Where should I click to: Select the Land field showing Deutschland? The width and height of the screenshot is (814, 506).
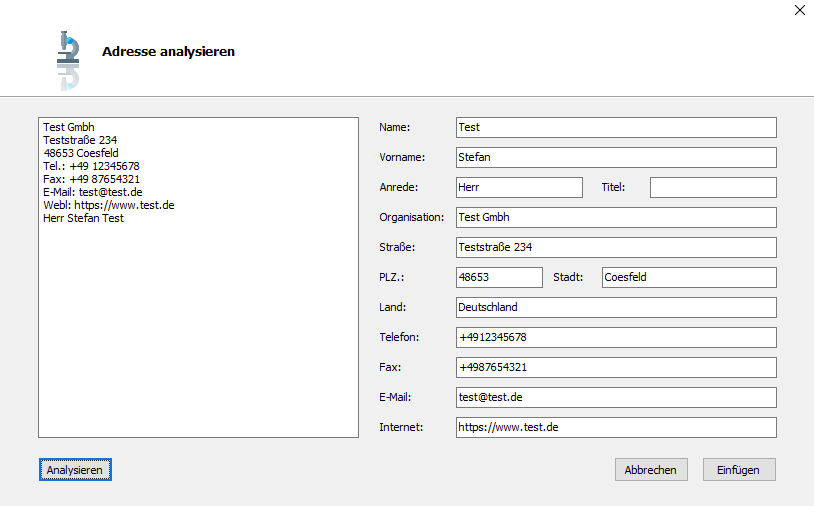coord(616,307)
